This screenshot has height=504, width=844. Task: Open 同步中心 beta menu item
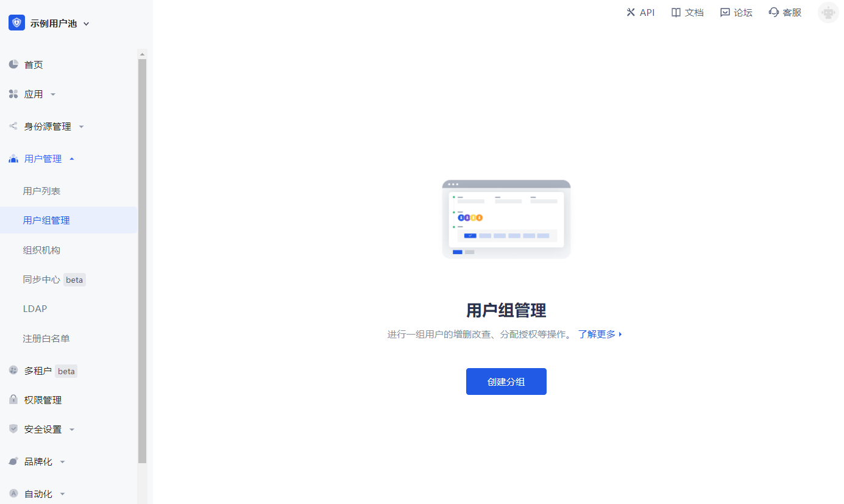click(x=41, y=280)
